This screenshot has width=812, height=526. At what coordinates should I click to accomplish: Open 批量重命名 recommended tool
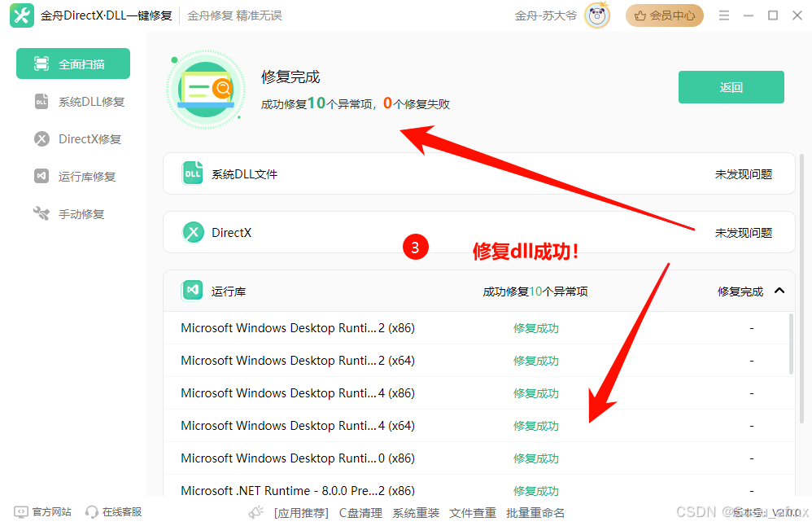pos(535,513)
